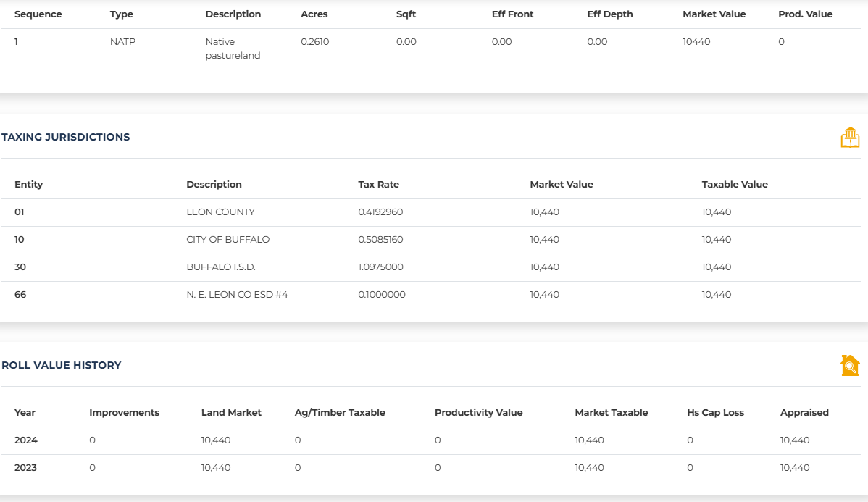The height and width of the screenshot is (502, 868).
Task: Click the Roll Value History house search icon
Action: [849, 366]
